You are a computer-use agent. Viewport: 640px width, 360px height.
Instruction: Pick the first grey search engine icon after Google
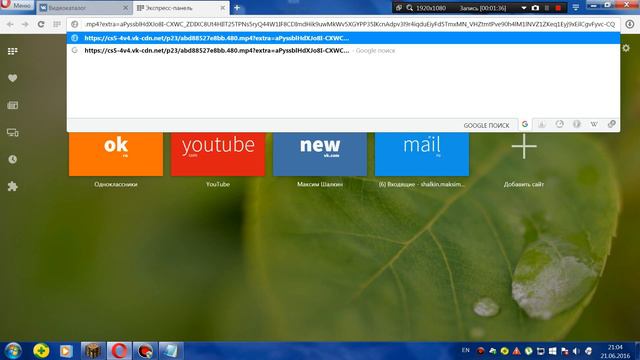pyautogui.click(x=542, y=124)
